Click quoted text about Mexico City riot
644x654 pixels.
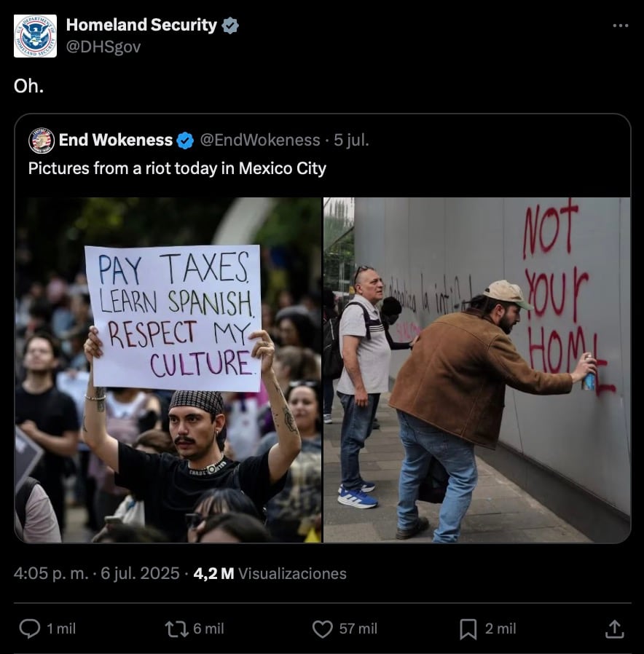click(x=177, y=168)
